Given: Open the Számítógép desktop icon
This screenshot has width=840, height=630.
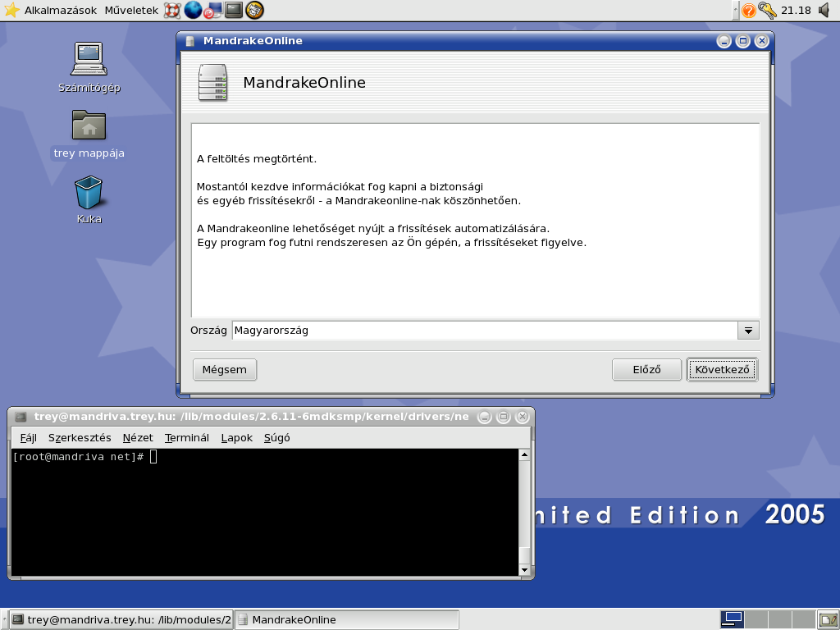Looking at the screenshot, I should (x=89, y=67).
